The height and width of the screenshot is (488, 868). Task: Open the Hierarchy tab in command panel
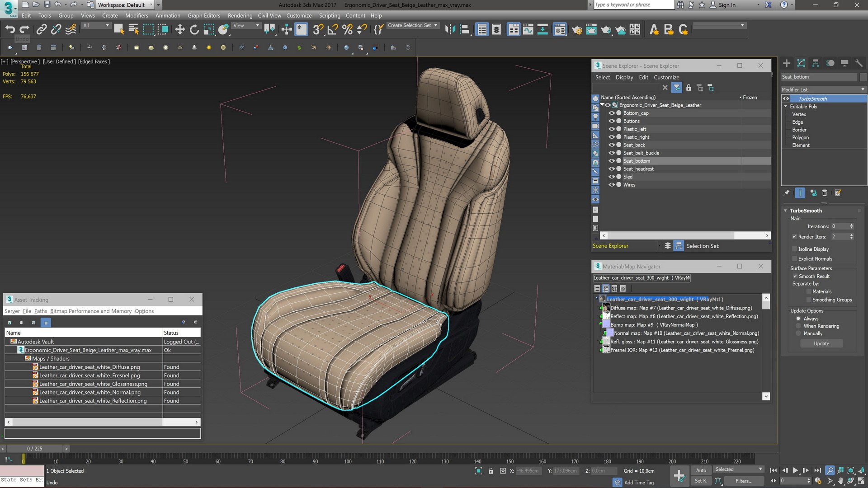click(816, 63)
